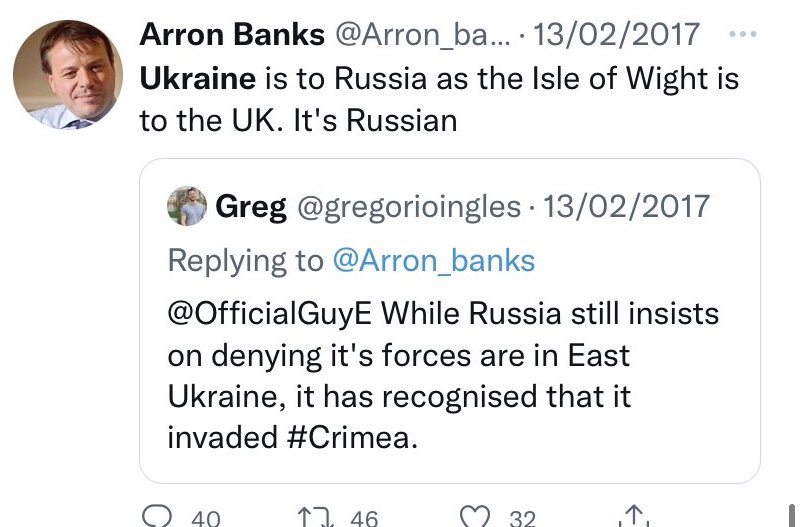Image resolution: width=801 pixels, height=527 pixels.
Task: Open Arron Banks profile picture
Action: (68, 75)
